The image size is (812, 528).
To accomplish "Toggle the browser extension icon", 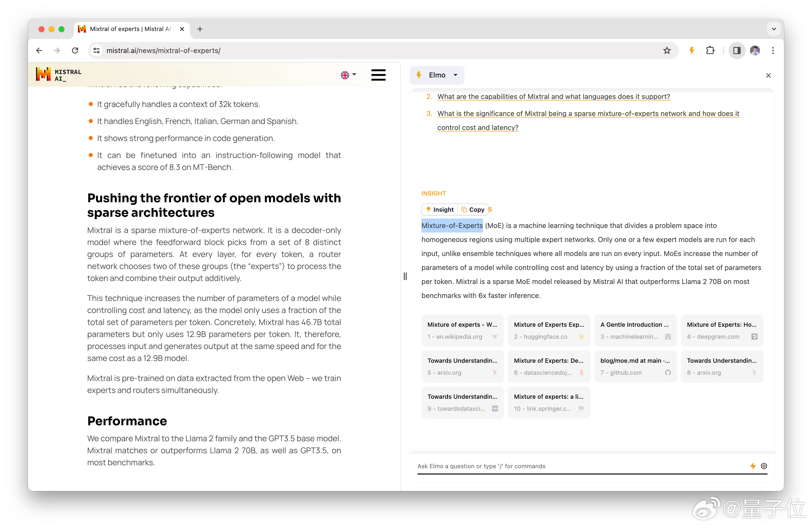I will tap(710, 50).
